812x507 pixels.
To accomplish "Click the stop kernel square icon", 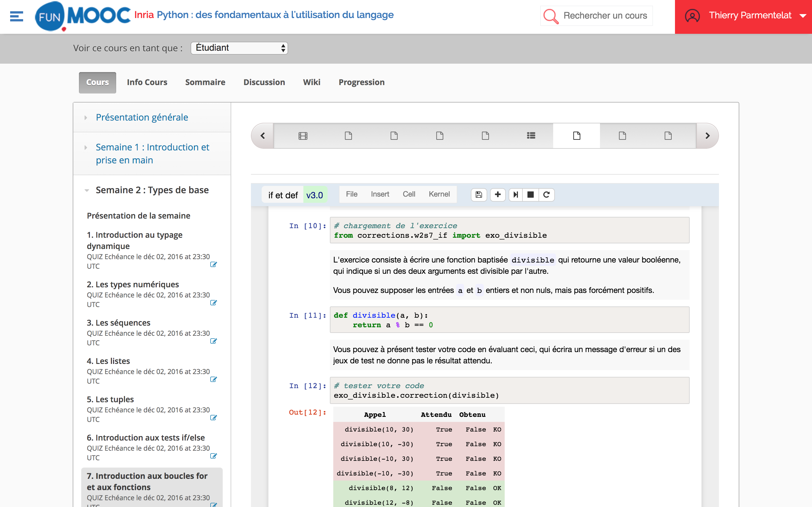I will tap(531, 194).
